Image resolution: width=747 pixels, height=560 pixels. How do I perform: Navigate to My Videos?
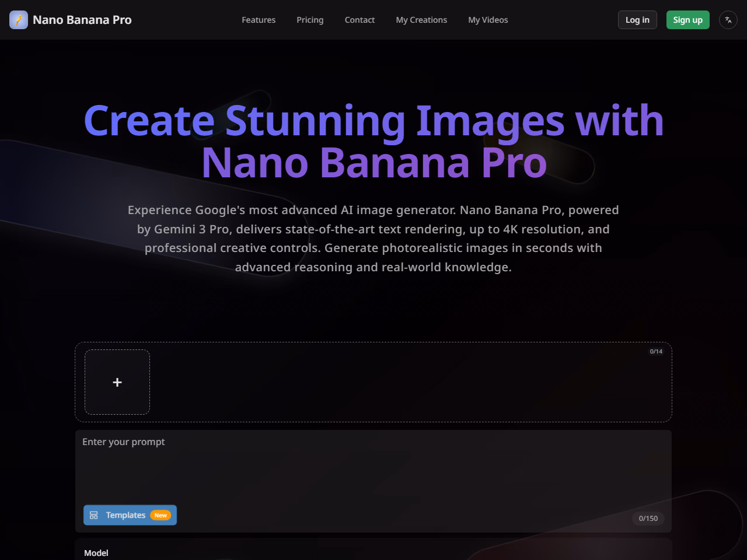[x=488, y=20]
